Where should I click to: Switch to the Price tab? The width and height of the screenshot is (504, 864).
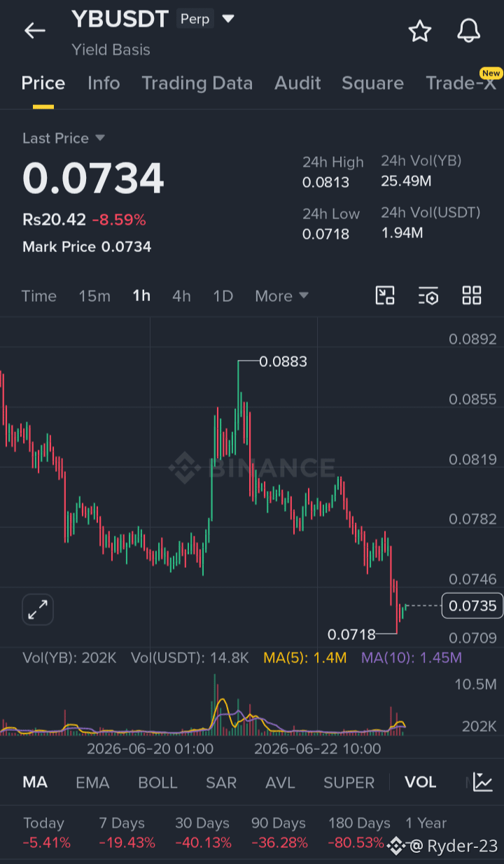click(43, 83)
